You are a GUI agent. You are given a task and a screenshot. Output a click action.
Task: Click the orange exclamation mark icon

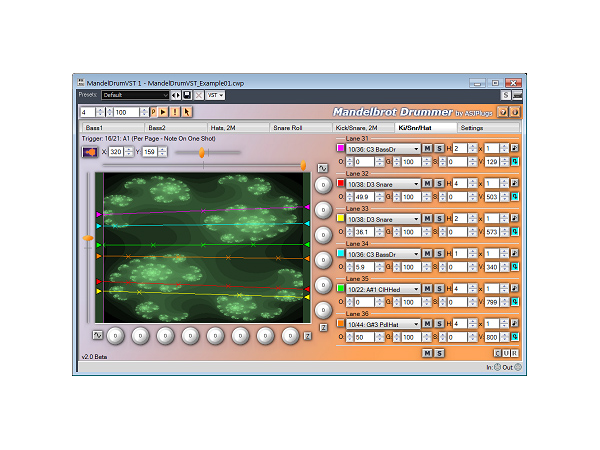coord(175,112)
